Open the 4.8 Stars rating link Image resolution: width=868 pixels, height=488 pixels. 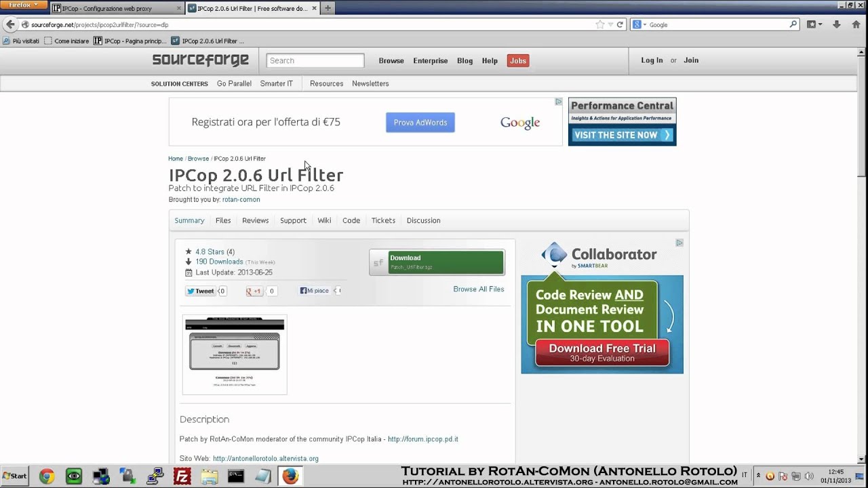click(x=210, y=251)
